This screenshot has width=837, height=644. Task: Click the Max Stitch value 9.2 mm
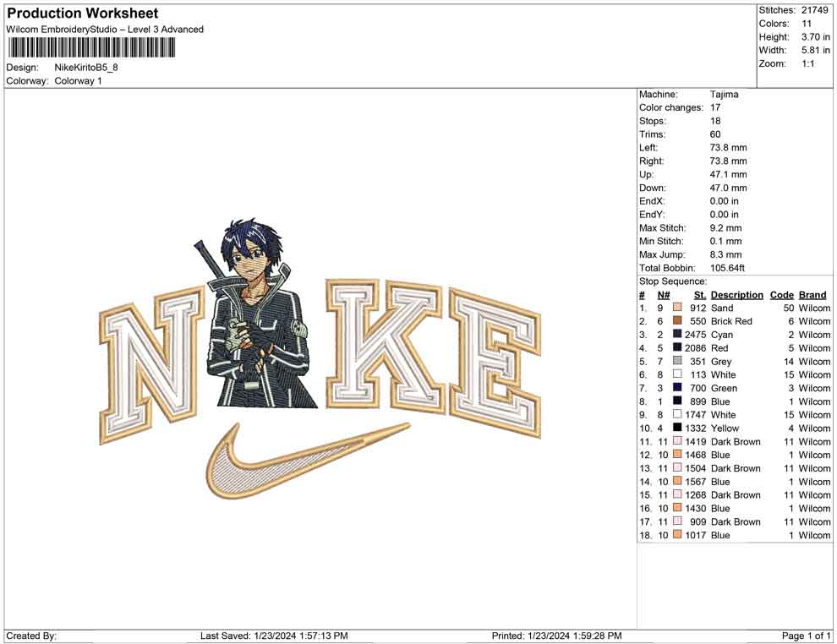tap(725, 228)
